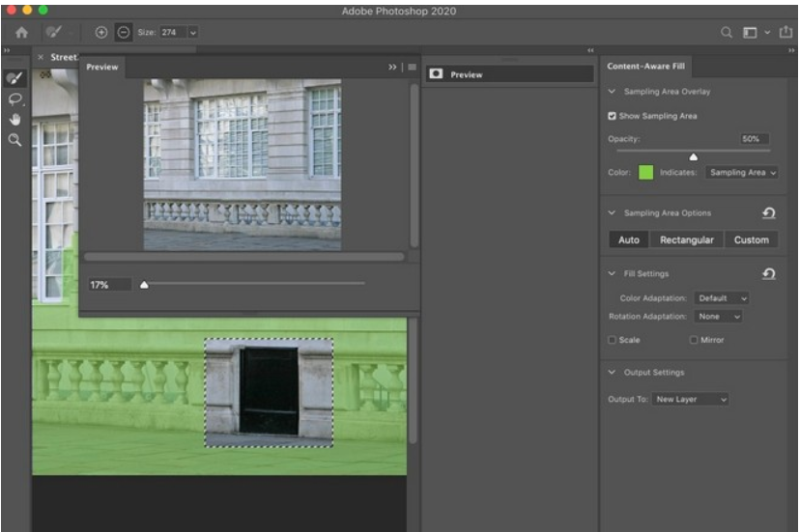Open the workspace switcher dropdown arrow
Image resolution: width=800 pixels, height=532 pixels.
[x=767, y=33]
